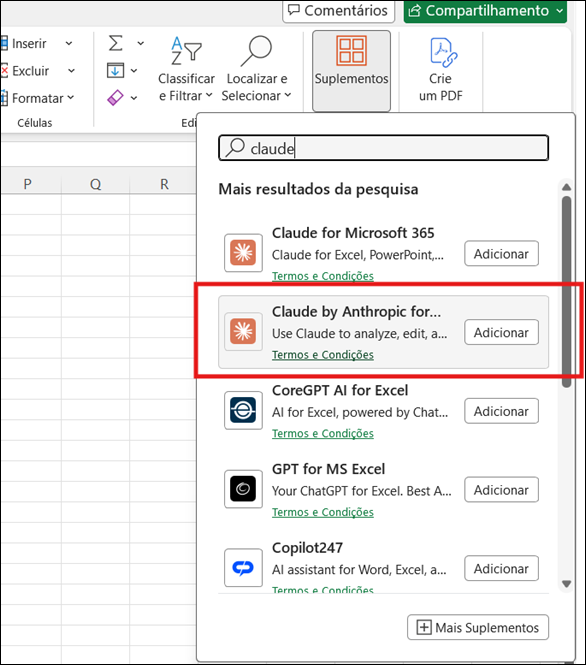Expand the Clear dropdown arrow
Viewport: 586px width, 665px height.
[x=134, y=98]
